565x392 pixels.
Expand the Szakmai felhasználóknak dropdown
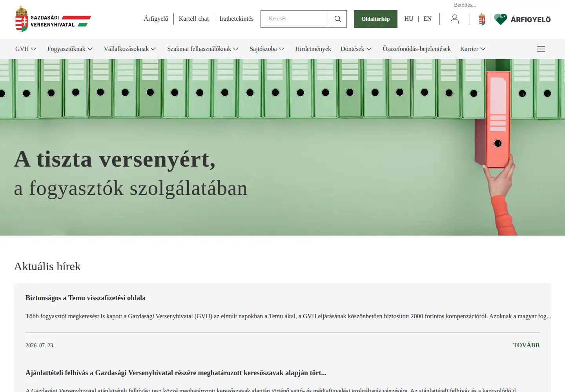point(202,49)
